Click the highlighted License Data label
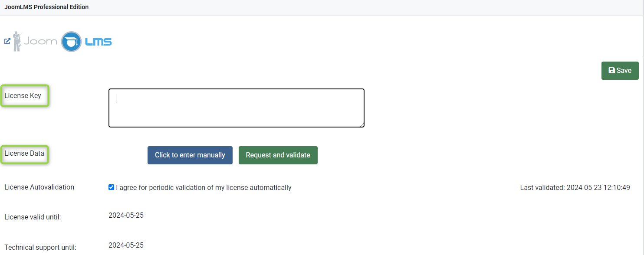The image size is (644, 255). 24,154
